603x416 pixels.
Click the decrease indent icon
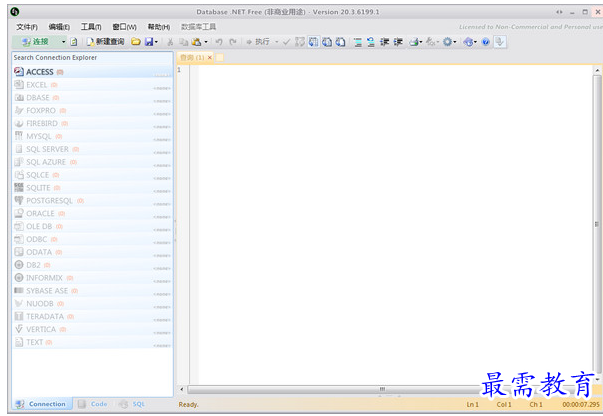pyautogui.click(x=384, y=42)
